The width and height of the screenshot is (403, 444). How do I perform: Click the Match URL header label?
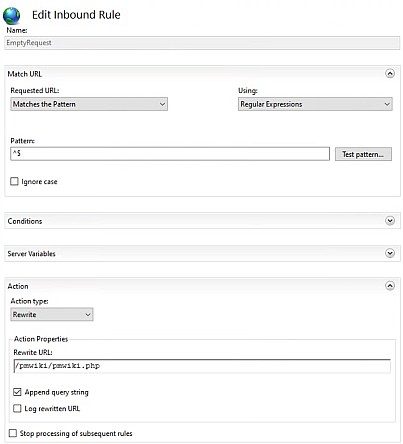coord(25,74)
